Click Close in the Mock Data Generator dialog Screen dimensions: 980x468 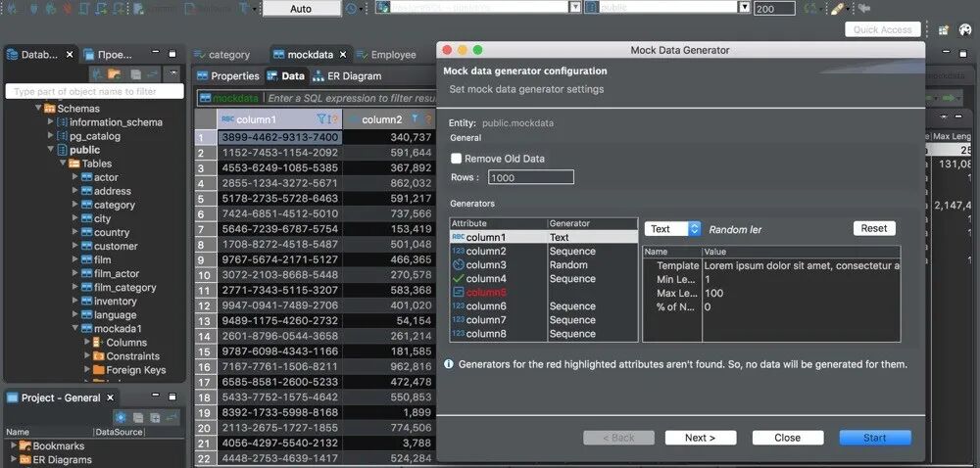click(787, 438)
